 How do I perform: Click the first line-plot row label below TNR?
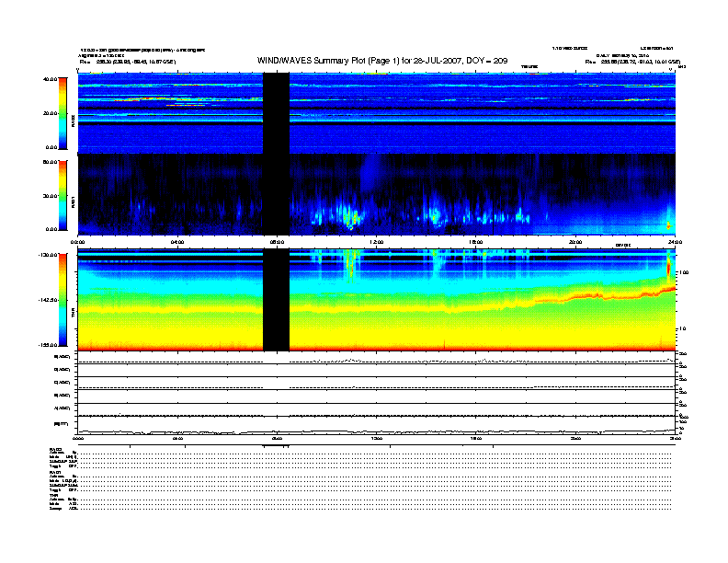[x=63, y=357]
